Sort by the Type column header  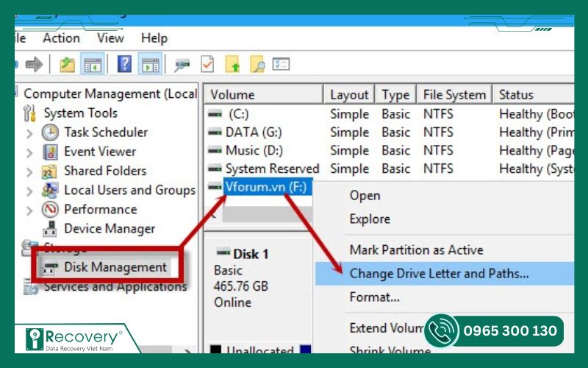[395, 94]
